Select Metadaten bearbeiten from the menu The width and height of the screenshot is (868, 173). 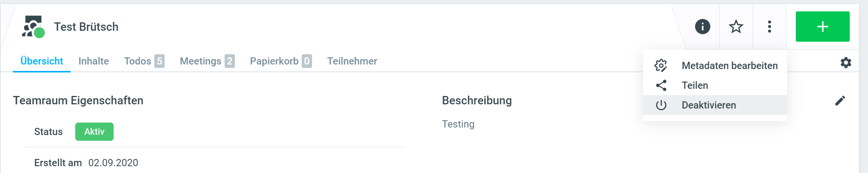pyautogui.click(x=729, y=66)
